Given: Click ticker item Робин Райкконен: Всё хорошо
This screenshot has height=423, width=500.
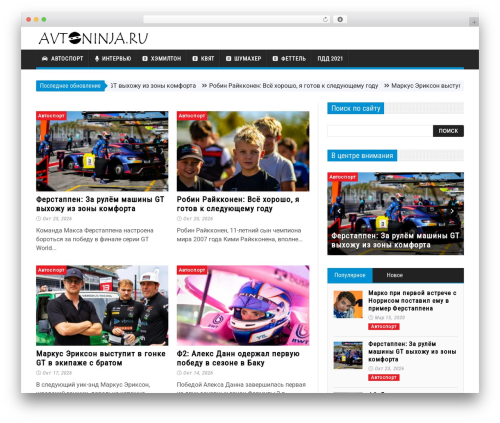Looking at the screenshot, I should (x=293, y=86).
